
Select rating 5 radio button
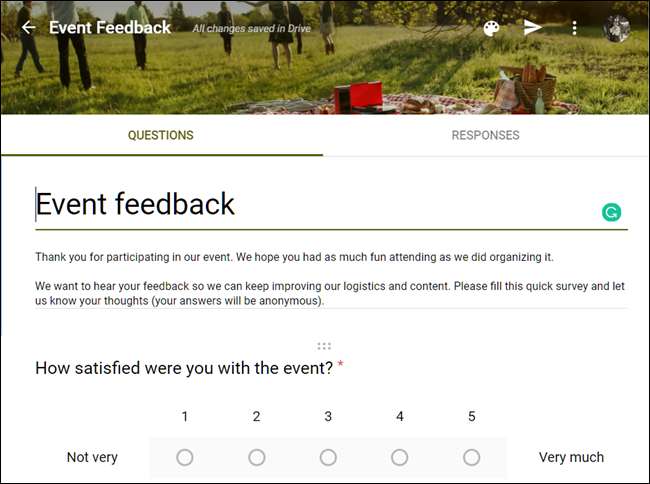472,457
